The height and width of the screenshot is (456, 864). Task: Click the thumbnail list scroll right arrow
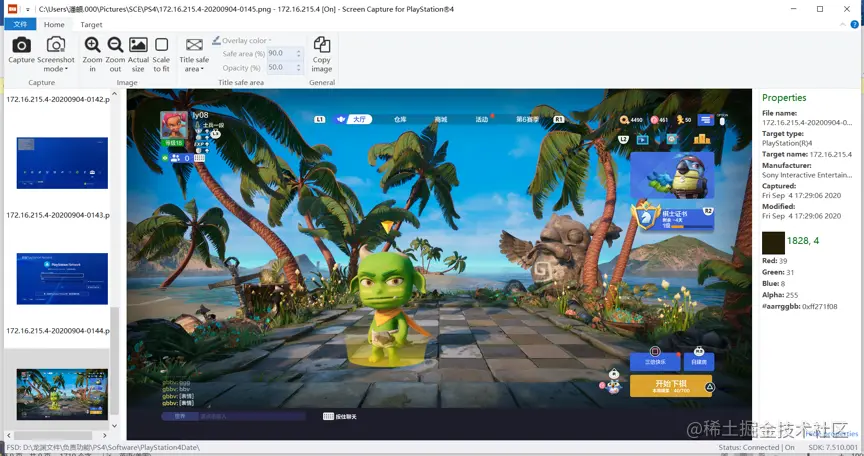(105, 436)
